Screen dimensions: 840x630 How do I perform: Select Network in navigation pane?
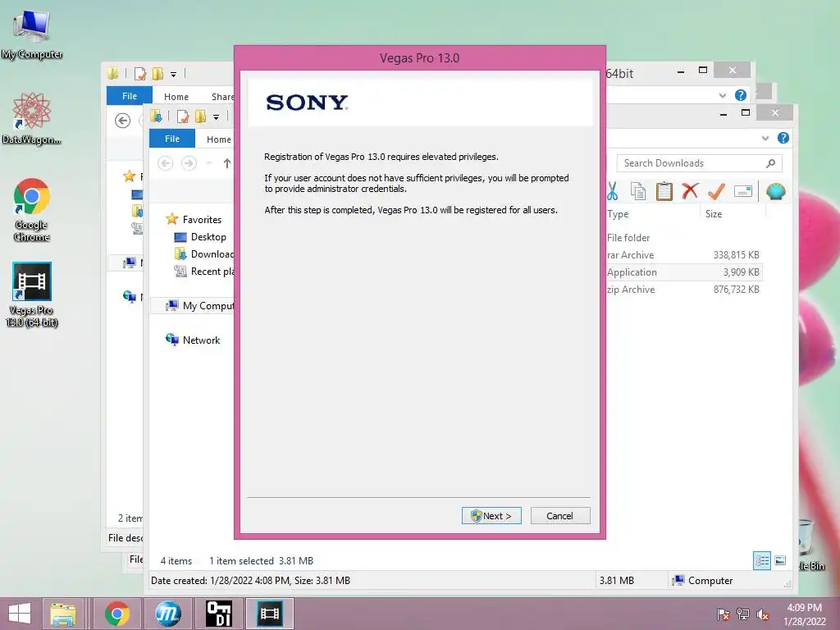point(192,340)
